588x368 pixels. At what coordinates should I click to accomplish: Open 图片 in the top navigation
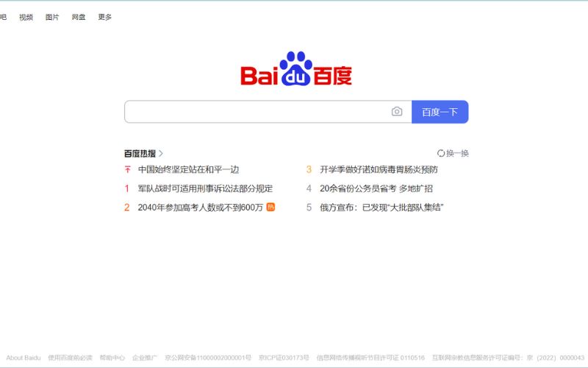click(52, 17)
